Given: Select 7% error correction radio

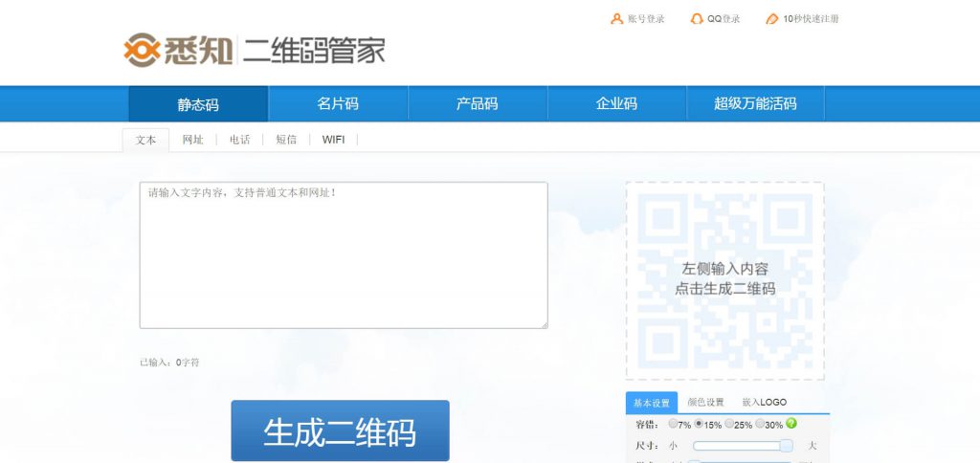Looking at the screenshot, I should 673,424.
